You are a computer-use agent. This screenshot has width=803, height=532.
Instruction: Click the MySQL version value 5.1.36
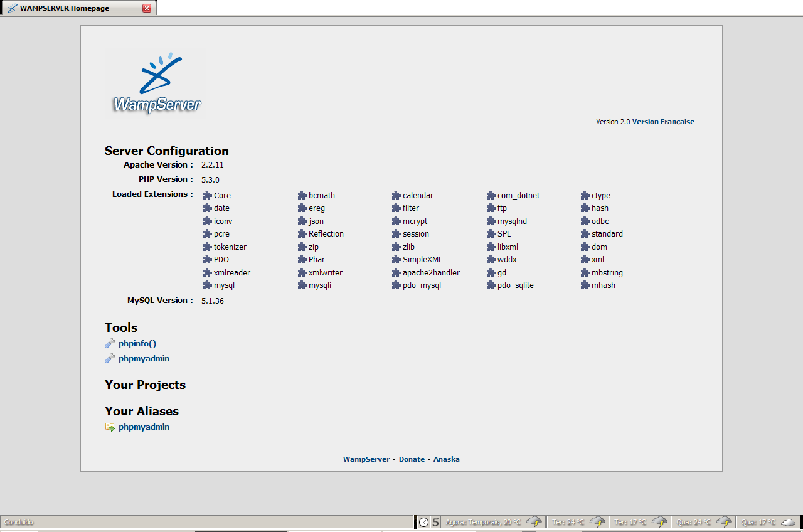pyautogui.click(x=213, y=301)
